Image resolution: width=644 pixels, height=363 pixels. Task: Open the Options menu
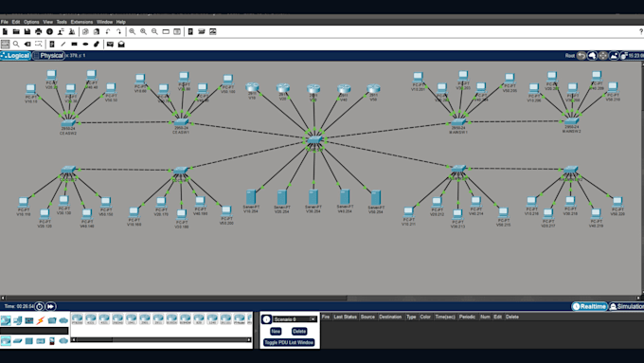[31, 22]
